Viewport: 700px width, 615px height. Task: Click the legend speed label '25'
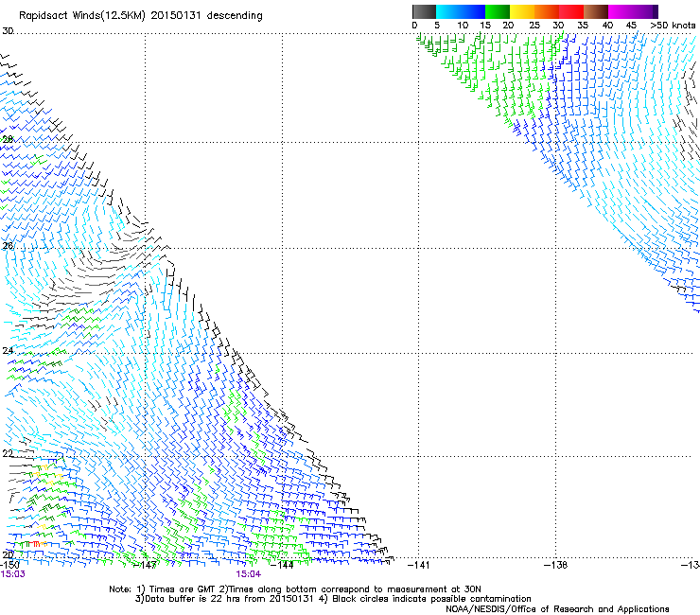(534, 26)
